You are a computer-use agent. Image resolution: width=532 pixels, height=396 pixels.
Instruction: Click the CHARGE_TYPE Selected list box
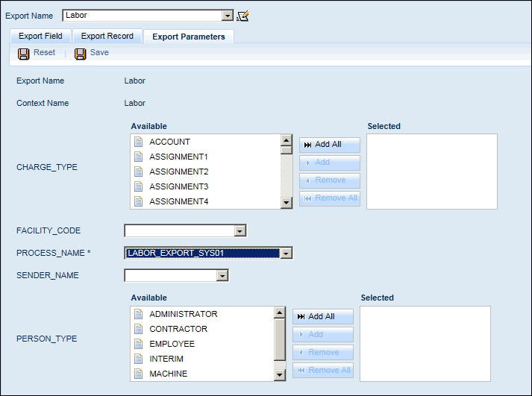click(x=431, y=172)
